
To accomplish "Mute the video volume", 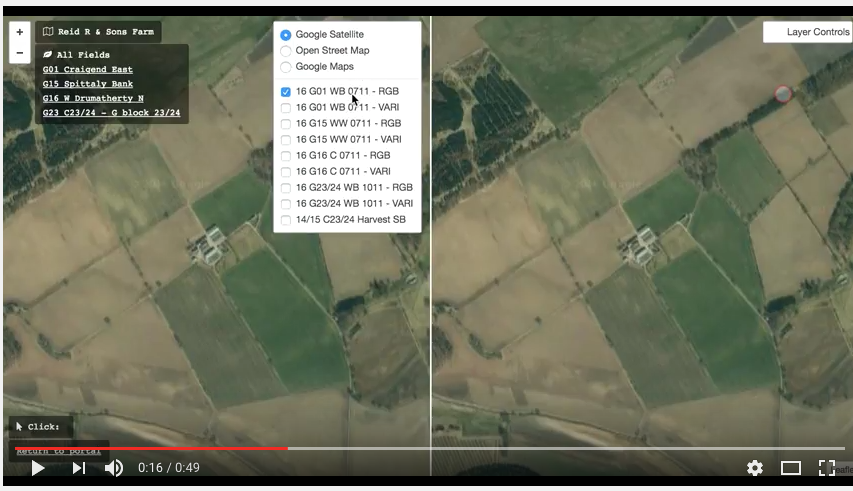I will (x=113, y=468).
